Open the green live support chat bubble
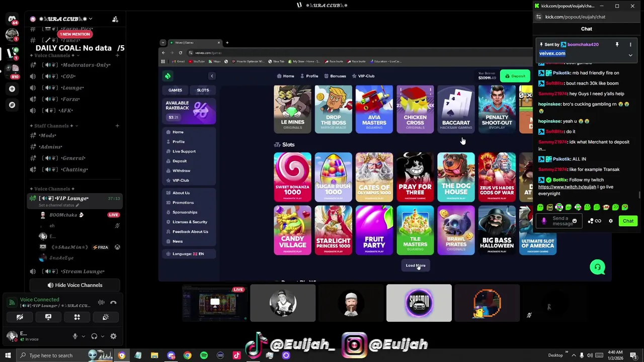 [598, 267]
